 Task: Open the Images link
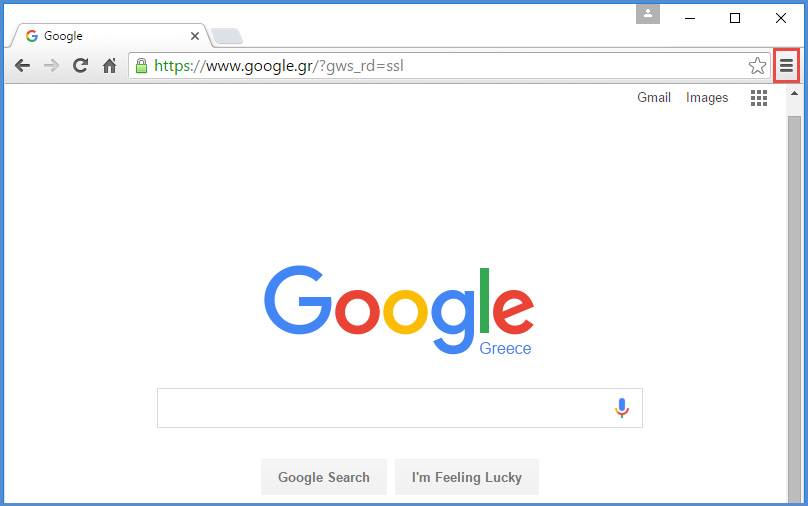click(x=707, y=97)
